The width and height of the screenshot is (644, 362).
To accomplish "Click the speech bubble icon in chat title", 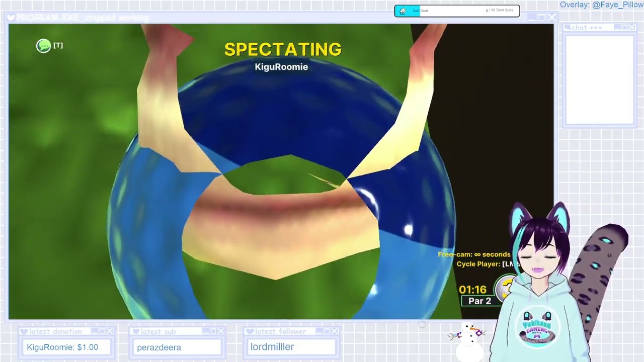I will 567,27.
